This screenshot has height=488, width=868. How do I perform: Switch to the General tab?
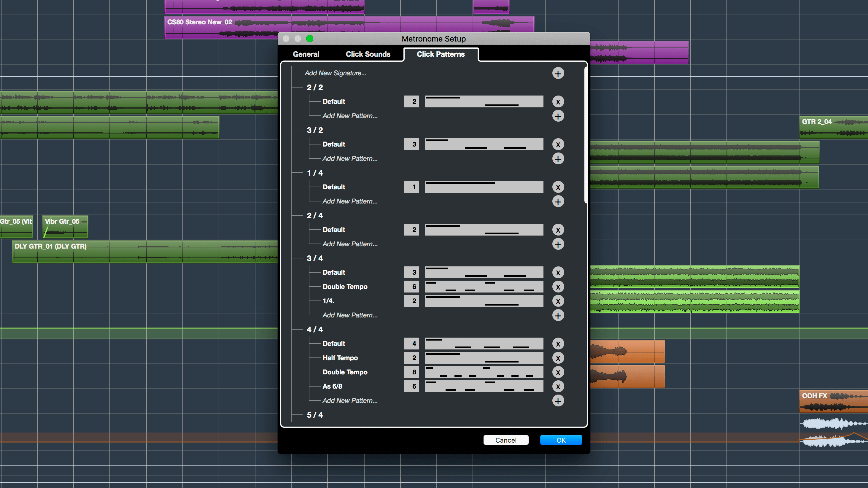tap(306, 54)
